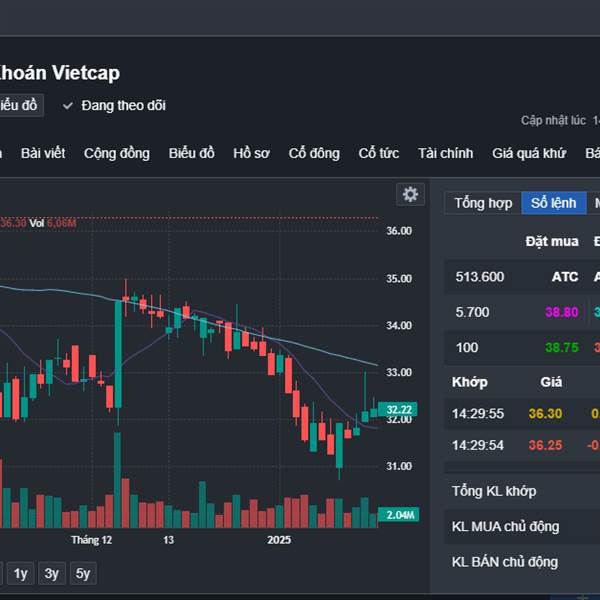The width and height of the screenshot is (600, 600).
Task: Select the 1y chart range
Action: 20,573
